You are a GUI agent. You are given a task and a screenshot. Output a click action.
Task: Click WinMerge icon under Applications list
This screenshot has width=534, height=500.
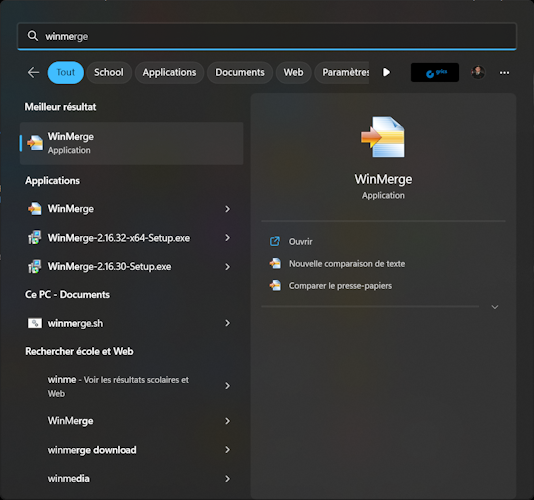coord(35,209)
